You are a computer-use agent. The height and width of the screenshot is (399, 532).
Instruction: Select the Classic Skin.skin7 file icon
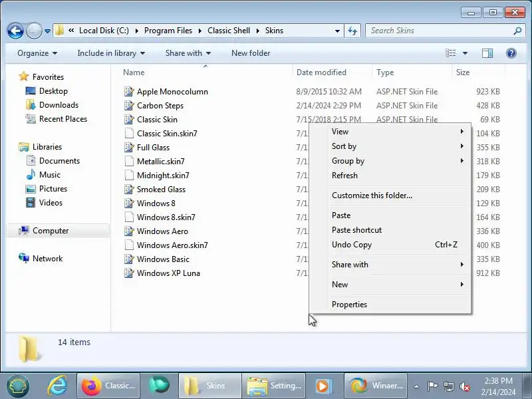(128, 134)
